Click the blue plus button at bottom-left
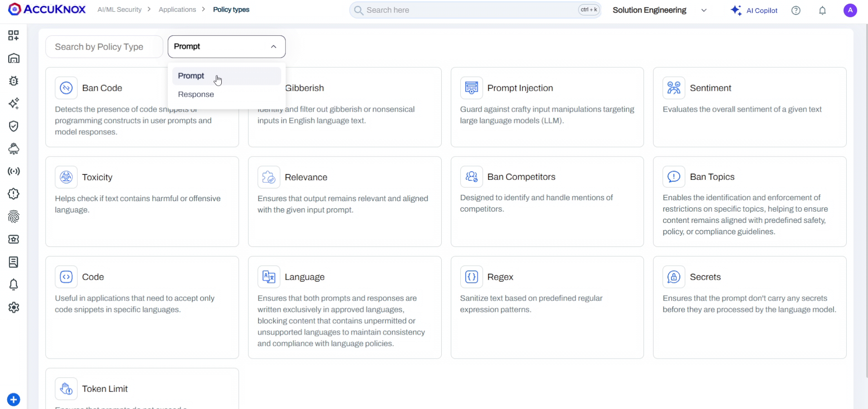This screenshot has height=409, width=868. coord(14,399)
